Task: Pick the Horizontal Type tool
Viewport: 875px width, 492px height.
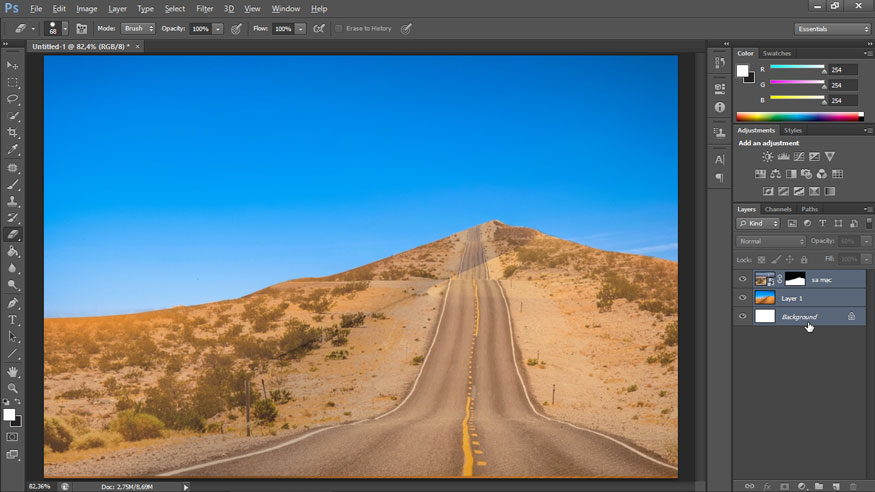Action: [x=13, y=320]
